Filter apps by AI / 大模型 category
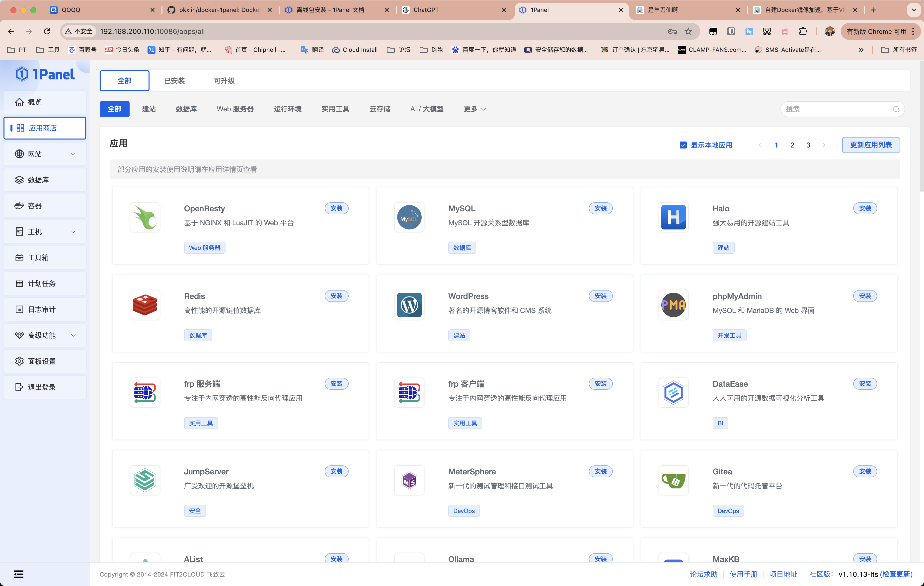Screen dimensions: 924x586 click(x=427, y=109)
